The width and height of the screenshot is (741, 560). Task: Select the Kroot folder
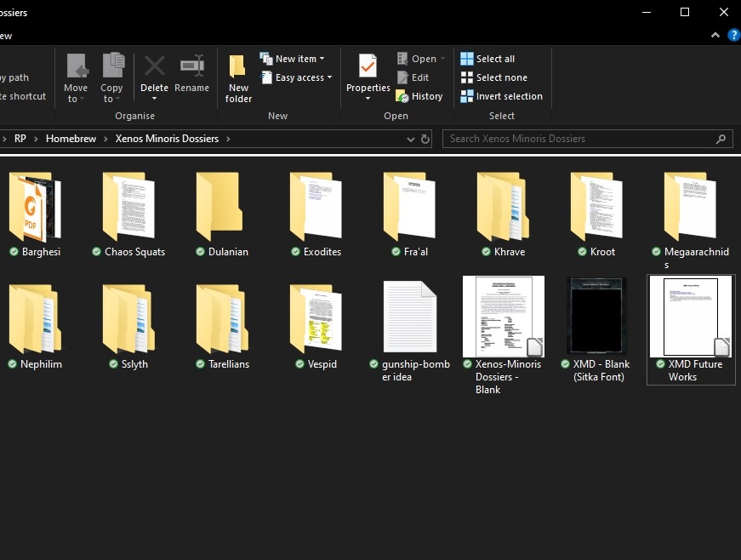[x=596, y=207]
